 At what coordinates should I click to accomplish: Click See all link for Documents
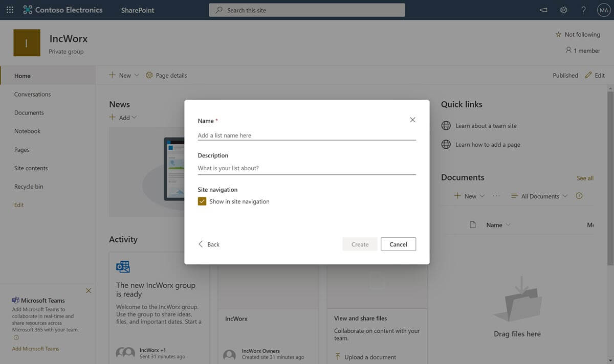[585, 178]
